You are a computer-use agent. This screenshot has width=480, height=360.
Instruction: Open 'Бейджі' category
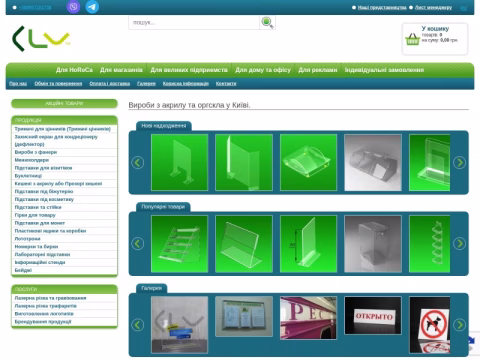(23, 270)
